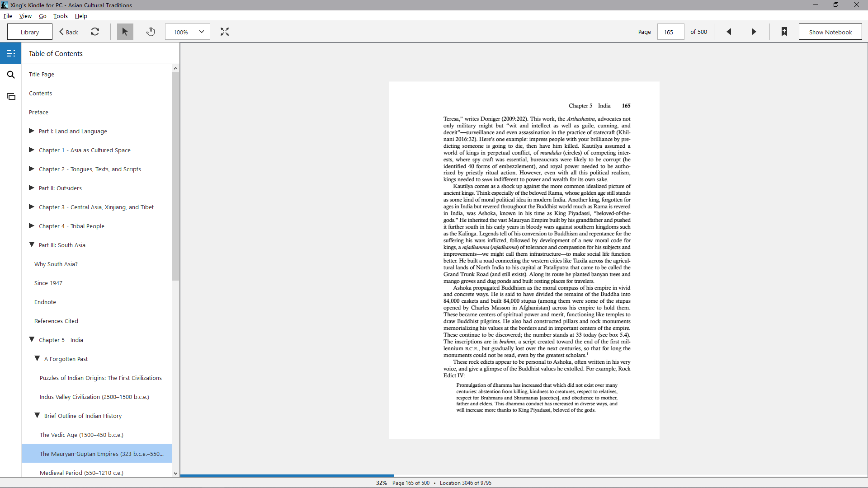The width and height of the screenshot is (868, 488).
Task: Go to Preface entry
Action: click(x=38, y=112)
